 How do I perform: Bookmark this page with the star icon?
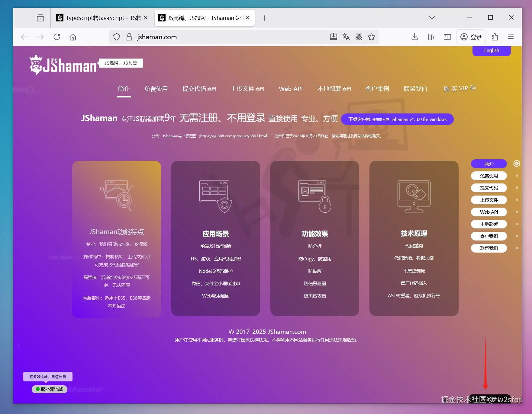click(372, 37)
